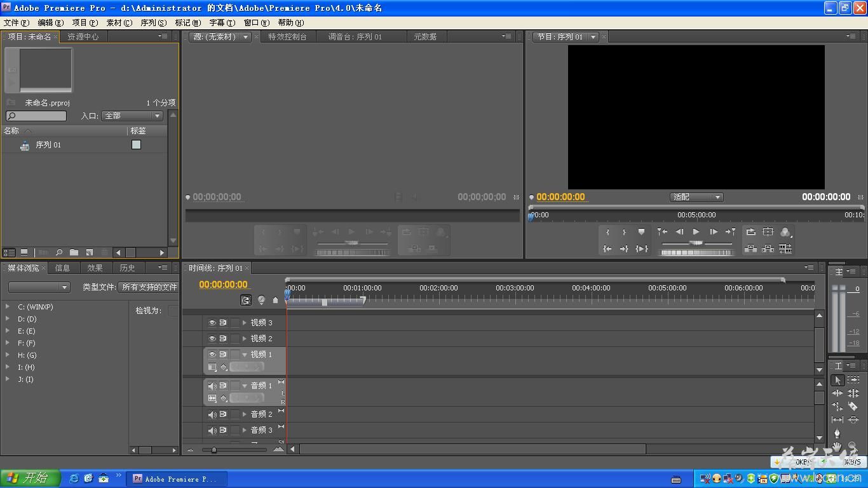
Task: Click the Find magnifier icon in project panel
Action: point(59,253)
